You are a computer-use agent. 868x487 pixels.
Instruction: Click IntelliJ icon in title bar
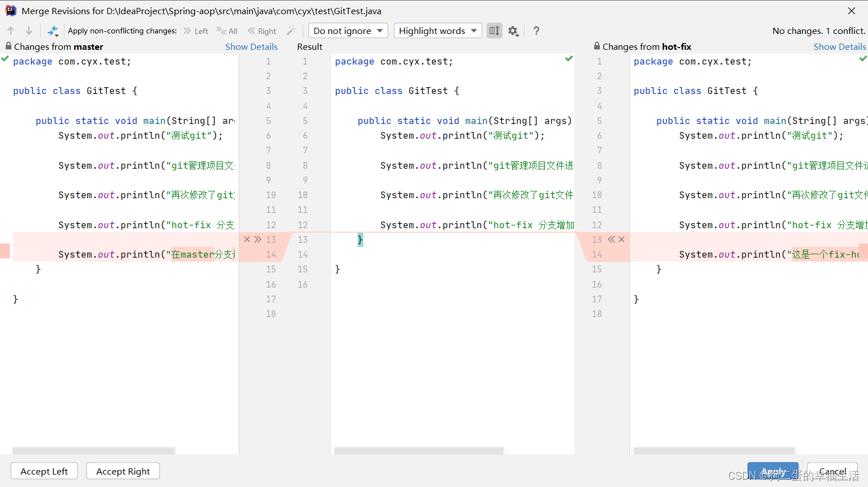pos(11,11)
